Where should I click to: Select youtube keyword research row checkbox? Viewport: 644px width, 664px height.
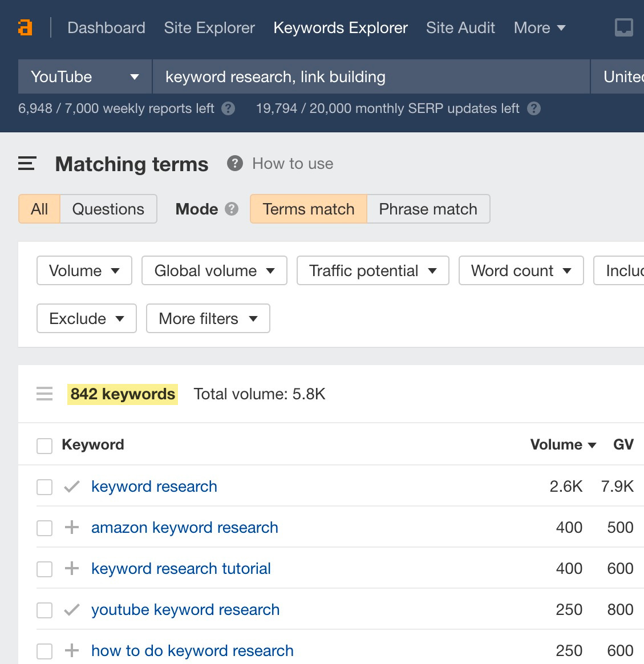(44, 610)
